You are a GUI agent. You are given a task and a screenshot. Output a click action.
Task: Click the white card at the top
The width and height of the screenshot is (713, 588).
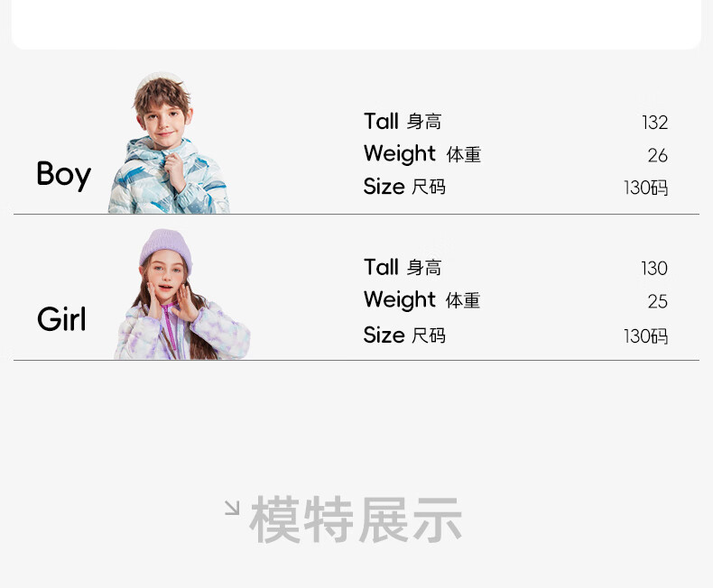coord(356,24)
